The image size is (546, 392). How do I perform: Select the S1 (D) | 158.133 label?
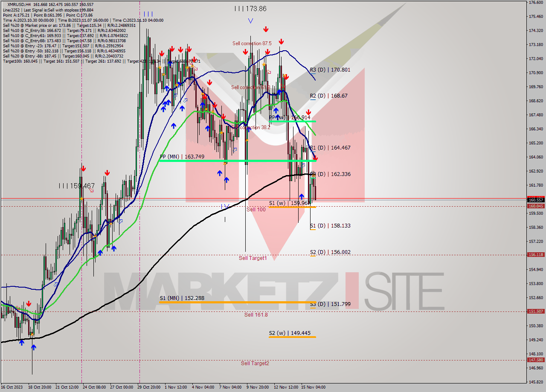pyautogui.click(x=330, y=226)
